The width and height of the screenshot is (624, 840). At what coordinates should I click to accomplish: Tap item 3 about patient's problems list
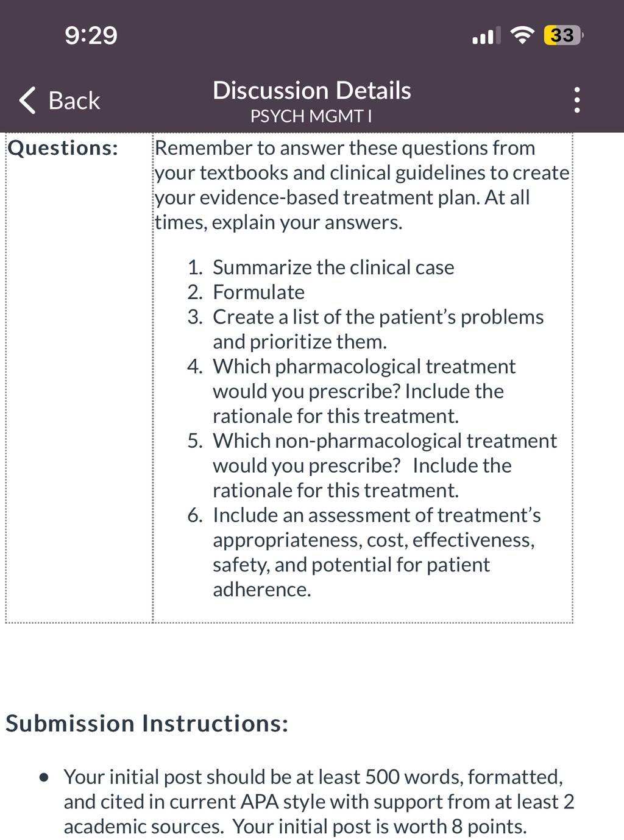pyautogui.click(x=366, y=329)
